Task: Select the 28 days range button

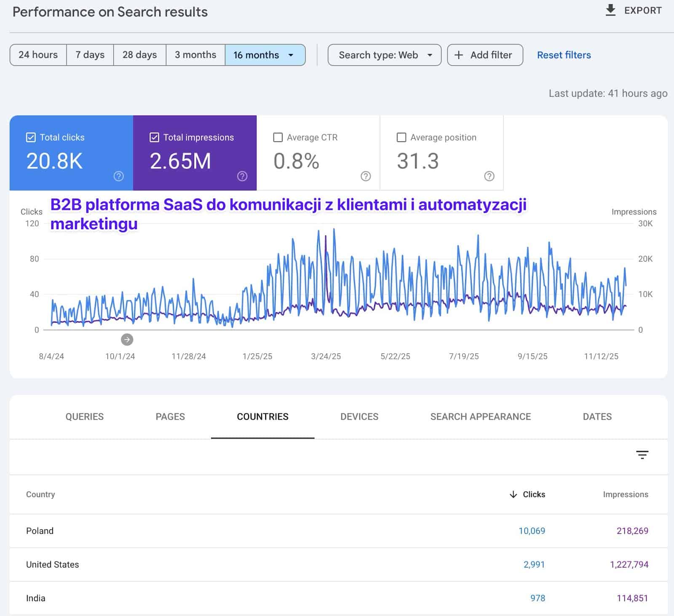Action: click(x=139, y=55)
